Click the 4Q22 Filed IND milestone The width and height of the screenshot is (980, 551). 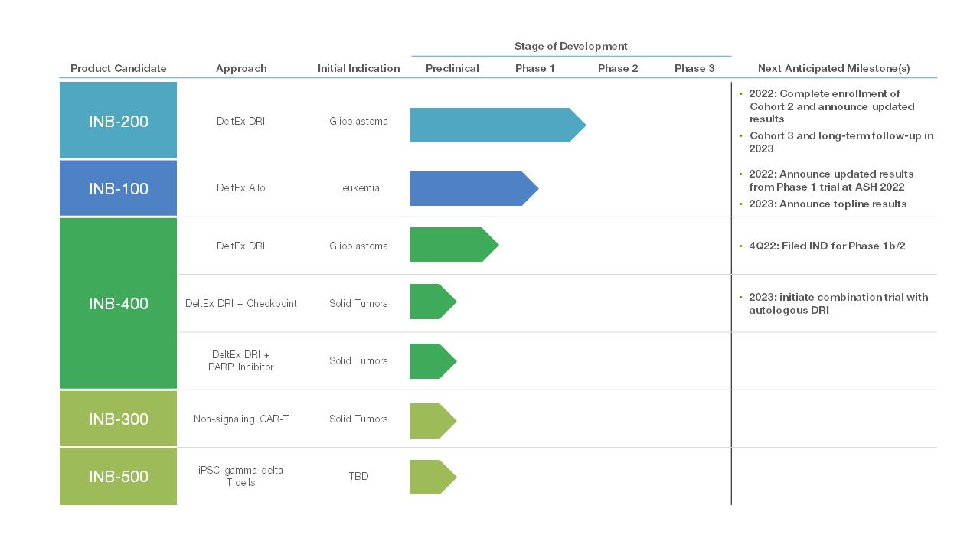click(827, 246)
